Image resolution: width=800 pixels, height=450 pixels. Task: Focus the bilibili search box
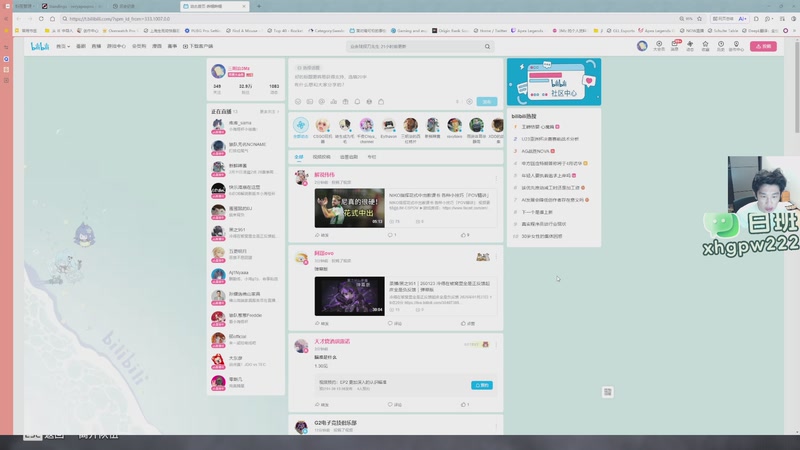click(414, 46)
